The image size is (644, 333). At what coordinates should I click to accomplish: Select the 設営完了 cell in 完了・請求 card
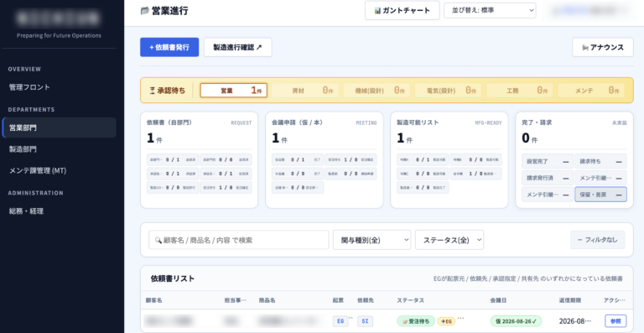[x=548, y=161]
